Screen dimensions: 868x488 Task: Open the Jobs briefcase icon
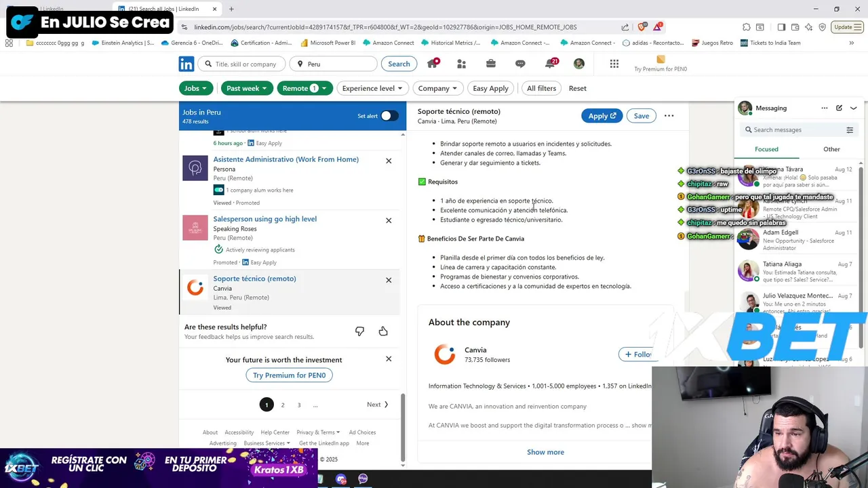coord(490,64)
